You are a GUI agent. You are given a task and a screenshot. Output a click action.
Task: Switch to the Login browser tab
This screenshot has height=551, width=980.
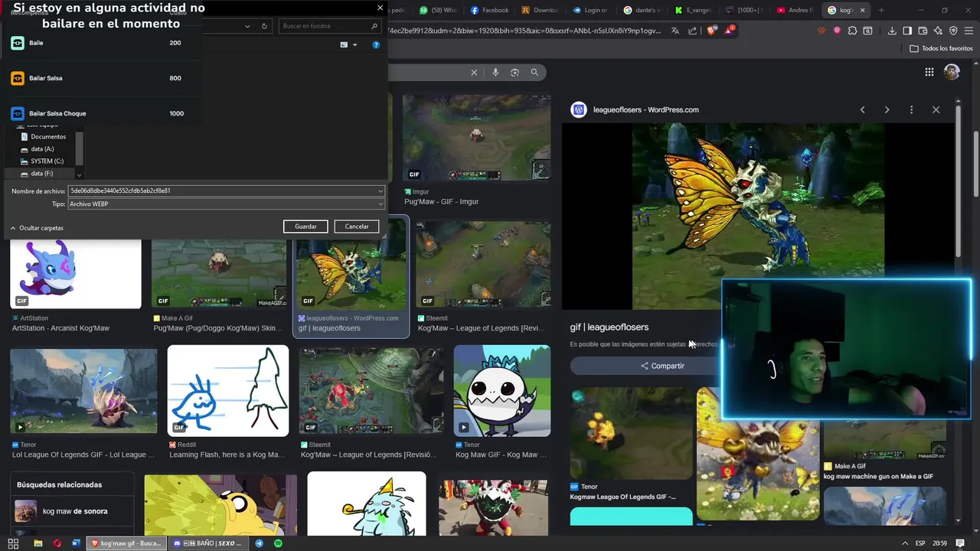pos(590,10)
